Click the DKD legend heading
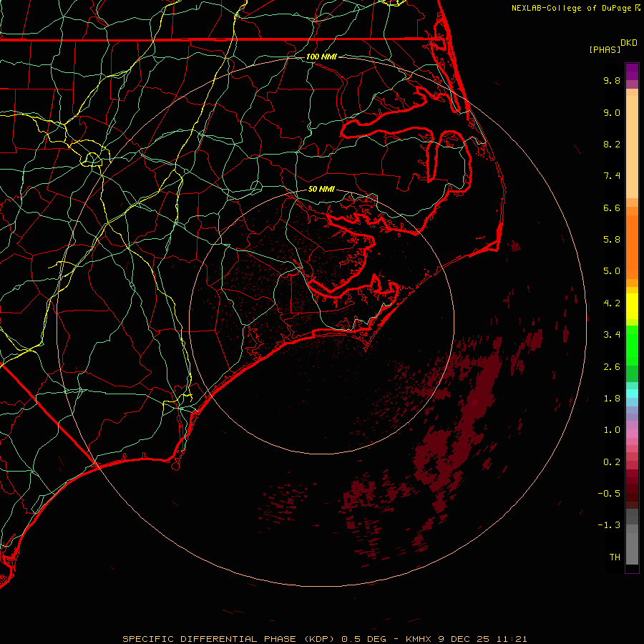Screen dimensions: 644x644 tap(629, 43)
